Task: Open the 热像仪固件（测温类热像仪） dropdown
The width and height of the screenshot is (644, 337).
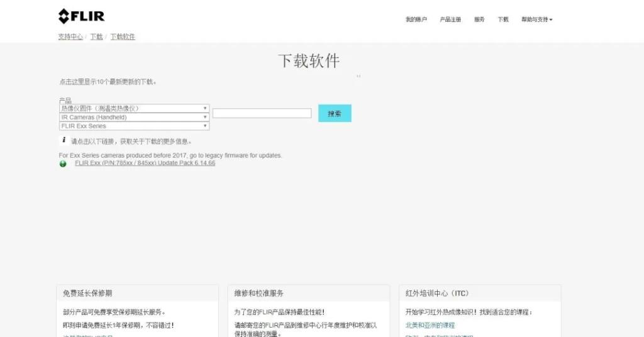Action: (135, 108)
